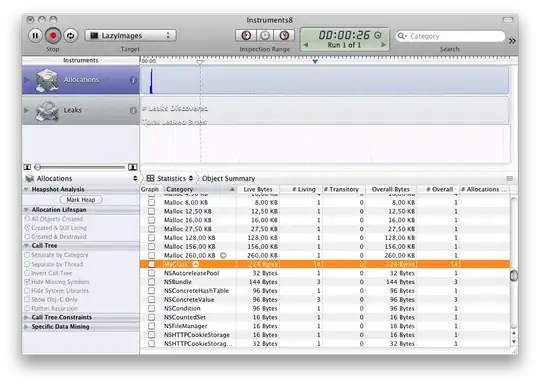Check Graph box for NSBundle row

tap(152, 282)
